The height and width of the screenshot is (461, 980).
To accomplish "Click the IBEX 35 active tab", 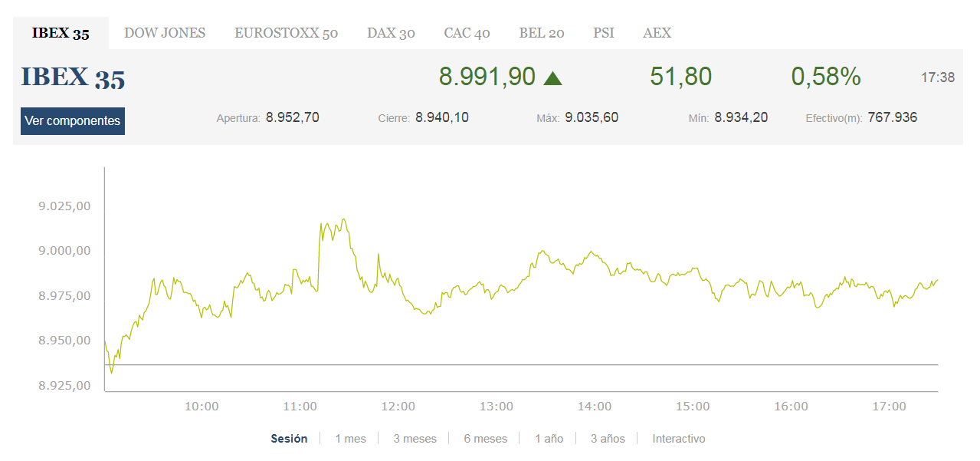I will coord(61,33).
